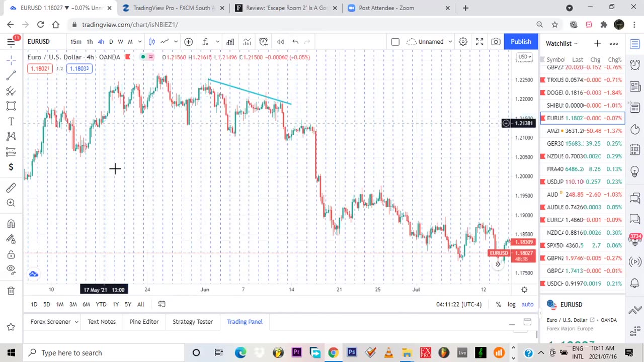This screenshot has height=362, width=644.
Task: Take a chart snapshot with camera icon
Action: [x=496, y=42]
